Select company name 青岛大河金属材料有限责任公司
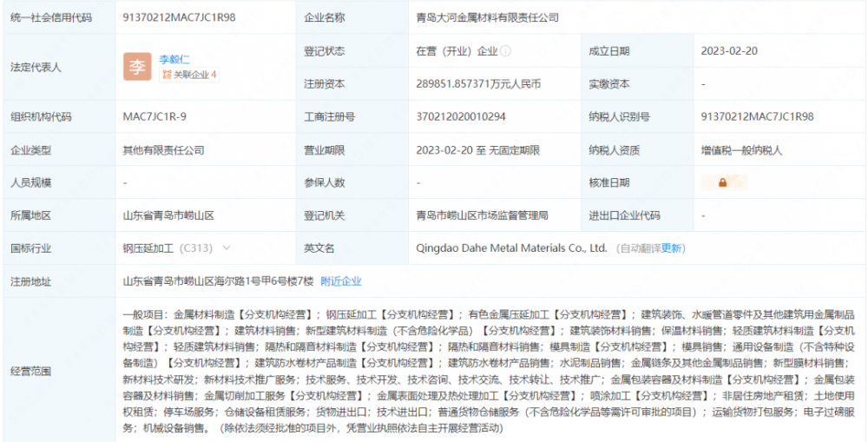Image resolution: width=868 pixels, height=442 pixels. [x=487, y=17]
